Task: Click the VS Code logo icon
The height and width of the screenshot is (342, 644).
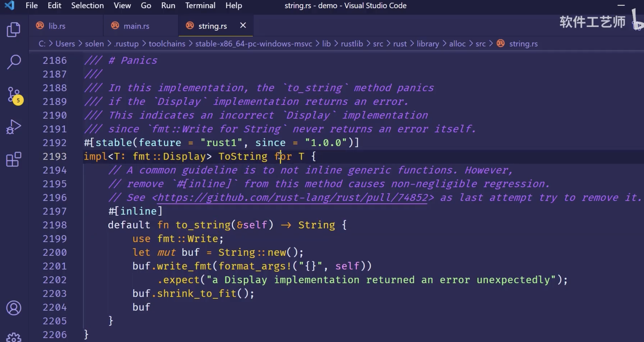Action: point(9,6)
